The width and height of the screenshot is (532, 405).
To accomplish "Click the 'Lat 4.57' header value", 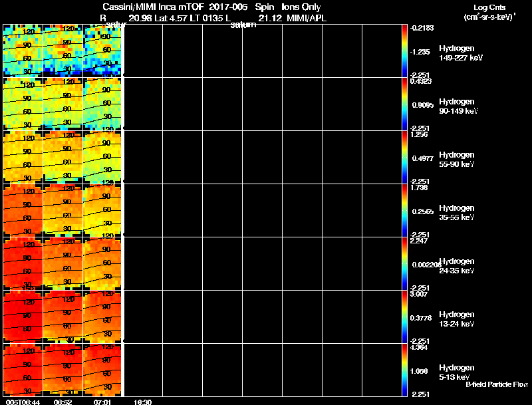I will pyautogui.click(x=171, y=19).
